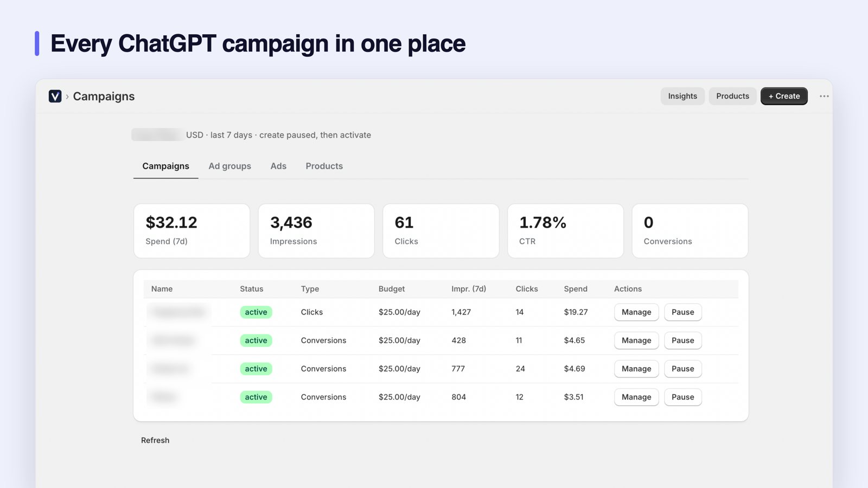Click the Clicks type cell in first row
This screenshot has width=868, height=488.
coord(311,312)
